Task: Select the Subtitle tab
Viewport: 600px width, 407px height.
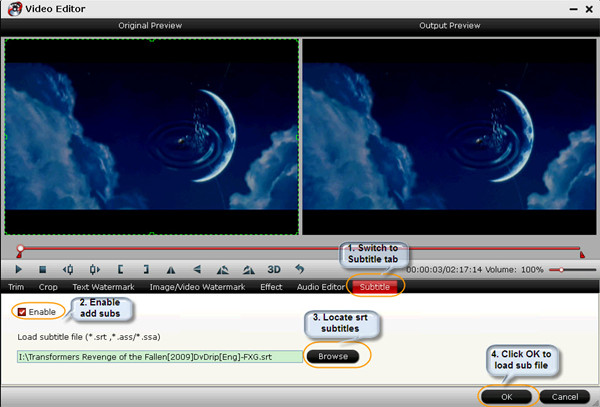Action: click(375, 287)
